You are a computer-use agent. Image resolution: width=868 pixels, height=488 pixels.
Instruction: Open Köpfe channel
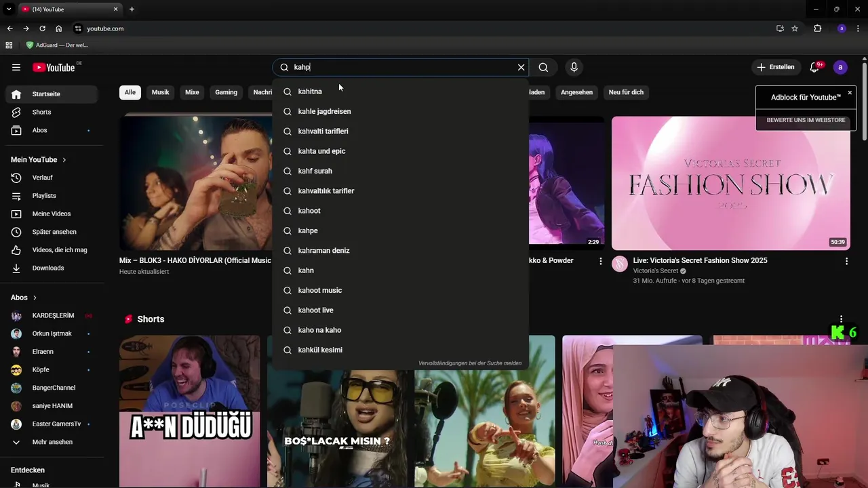52,370
